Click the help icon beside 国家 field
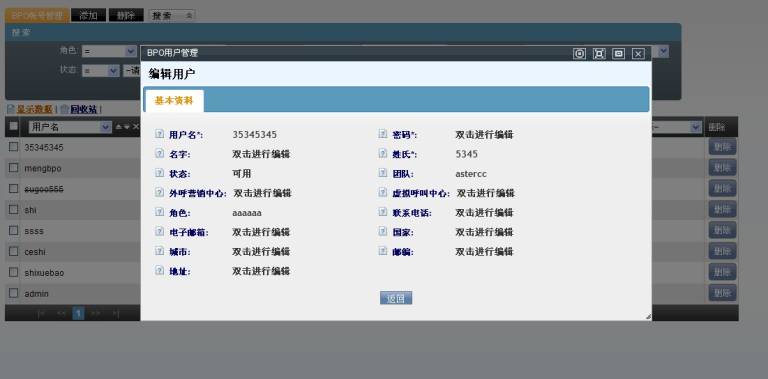Screen dimensions: 768x379 point(383,232)
